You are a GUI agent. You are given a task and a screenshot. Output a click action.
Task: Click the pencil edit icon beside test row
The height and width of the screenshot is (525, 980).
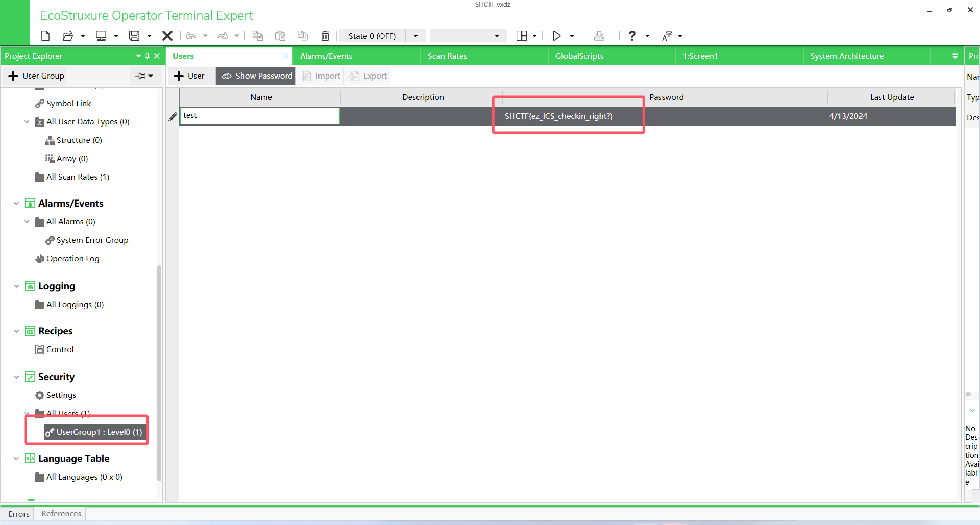coord(173,117)
